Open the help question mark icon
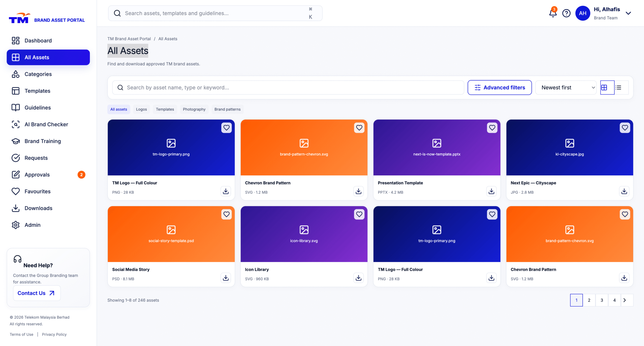The width and height of the screenshot is (644, 346). point(566,13)
